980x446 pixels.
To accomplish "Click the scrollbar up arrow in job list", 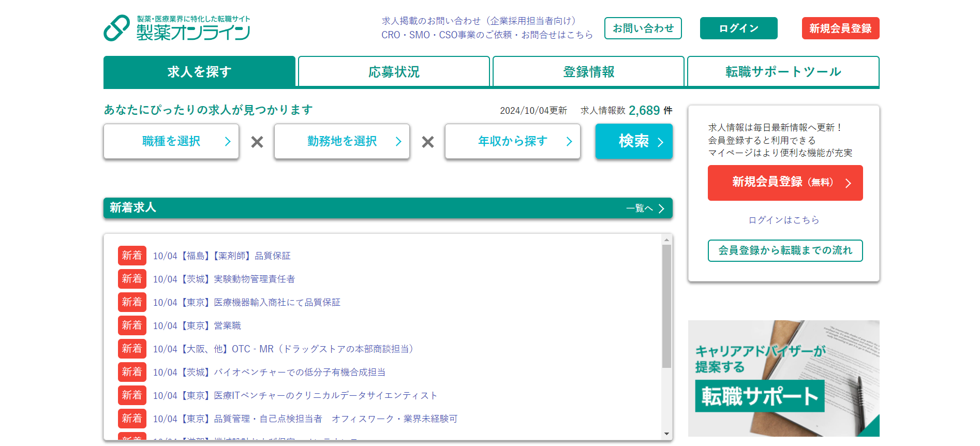I will coord(666,240).
